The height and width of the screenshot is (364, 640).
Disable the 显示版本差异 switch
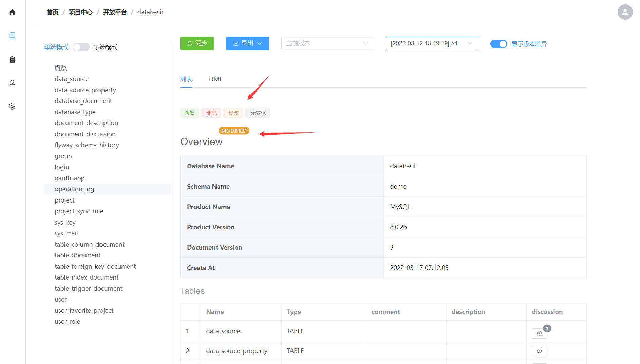coord(498,44)
